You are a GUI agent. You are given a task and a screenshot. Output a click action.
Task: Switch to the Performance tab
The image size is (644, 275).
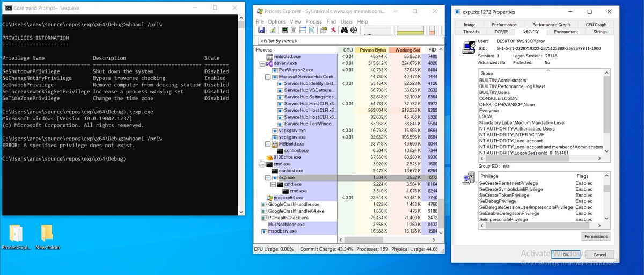(504, 25)
